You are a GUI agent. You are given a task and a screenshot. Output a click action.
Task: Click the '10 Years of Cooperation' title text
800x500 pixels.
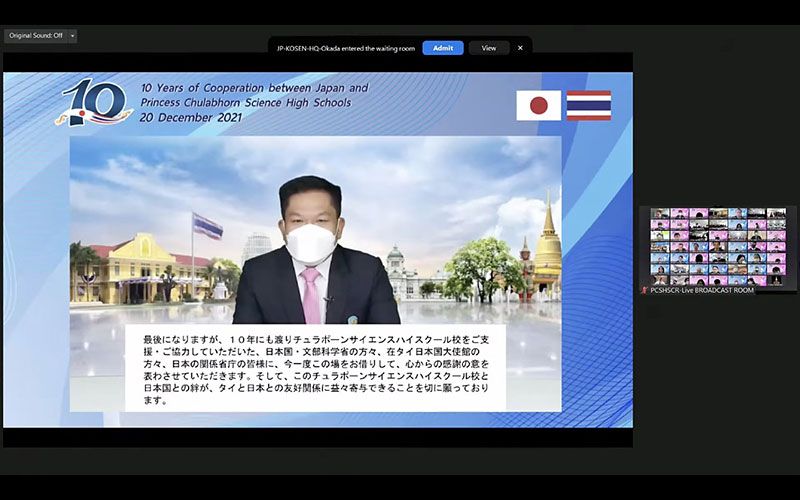pyautogui.click(x=254, y=95)
